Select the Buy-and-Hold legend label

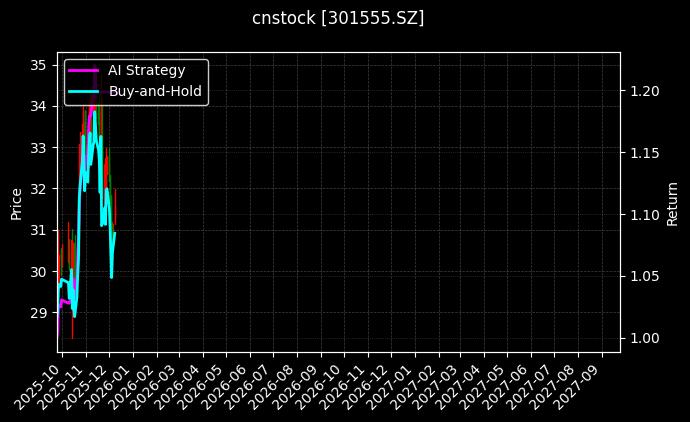155,91
